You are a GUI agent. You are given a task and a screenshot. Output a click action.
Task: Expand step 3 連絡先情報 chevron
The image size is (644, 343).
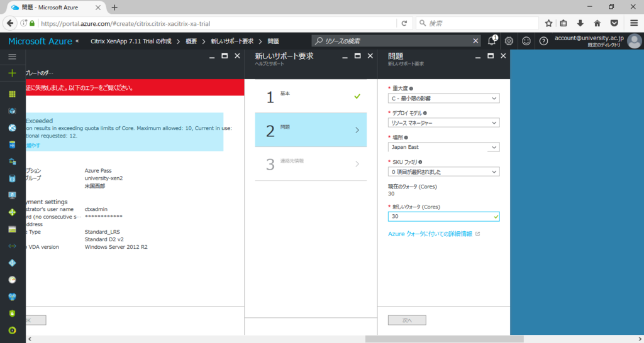357,164
